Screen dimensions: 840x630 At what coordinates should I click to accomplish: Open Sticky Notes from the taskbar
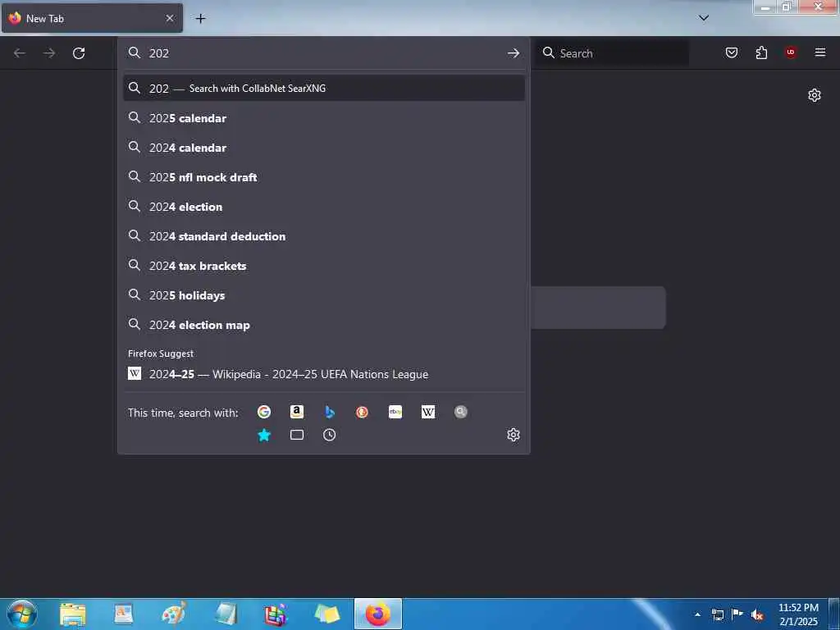coord(326,614)
